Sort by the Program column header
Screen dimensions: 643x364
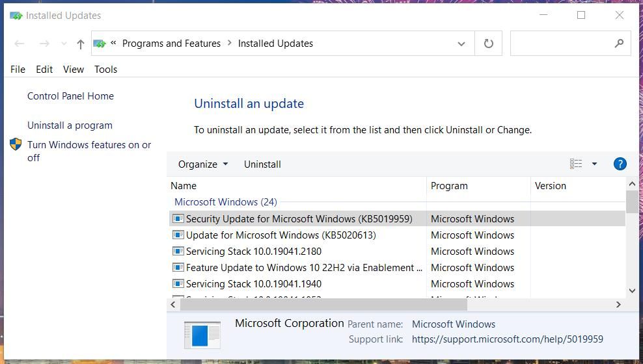click(x=479, y=186)
